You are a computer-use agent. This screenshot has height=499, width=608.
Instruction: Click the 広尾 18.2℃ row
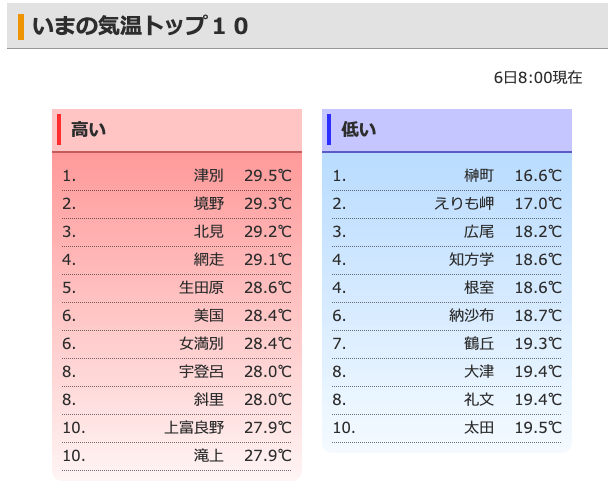point(447,232)
